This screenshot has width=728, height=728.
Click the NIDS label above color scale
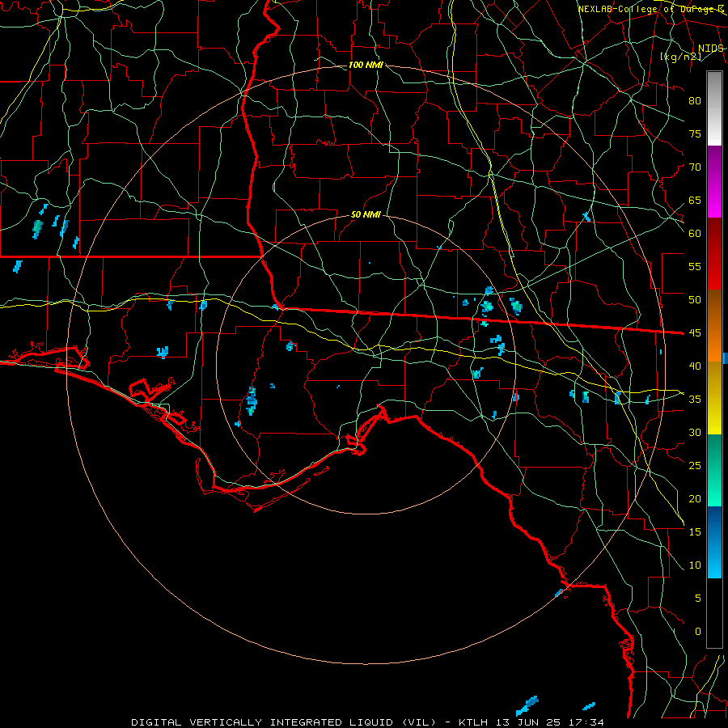[710, 48]
